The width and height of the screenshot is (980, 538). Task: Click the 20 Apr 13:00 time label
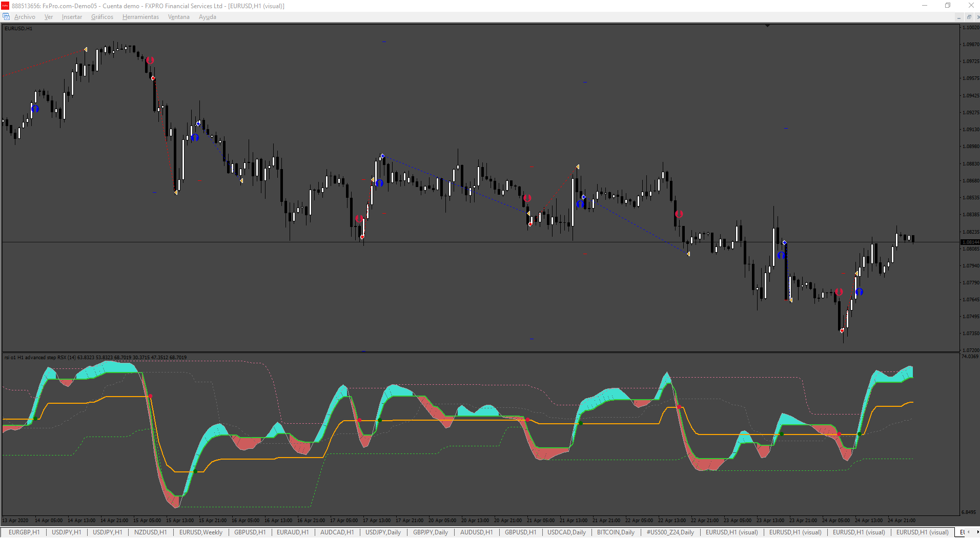475,521
